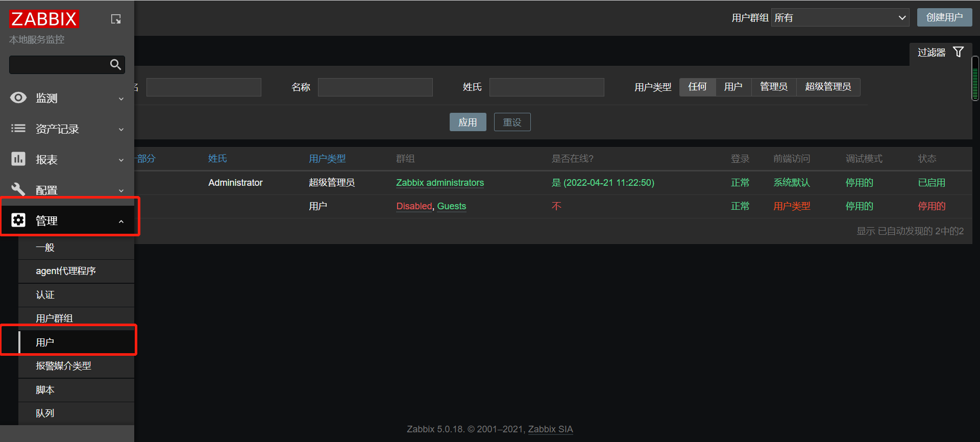Focus the 名称 filter input
The width and height of the screenshot is (980, 442).
[x=375, y=87]
